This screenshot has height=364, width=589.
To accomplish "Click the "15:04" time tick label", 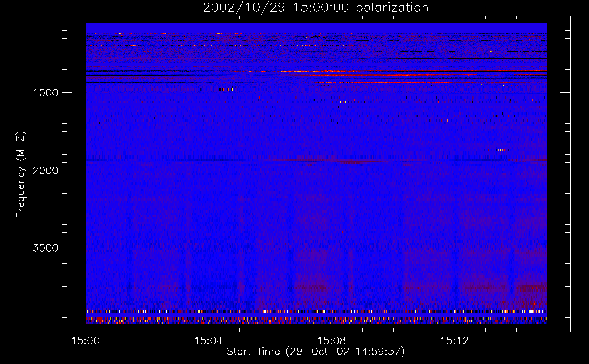I will 208,341.
